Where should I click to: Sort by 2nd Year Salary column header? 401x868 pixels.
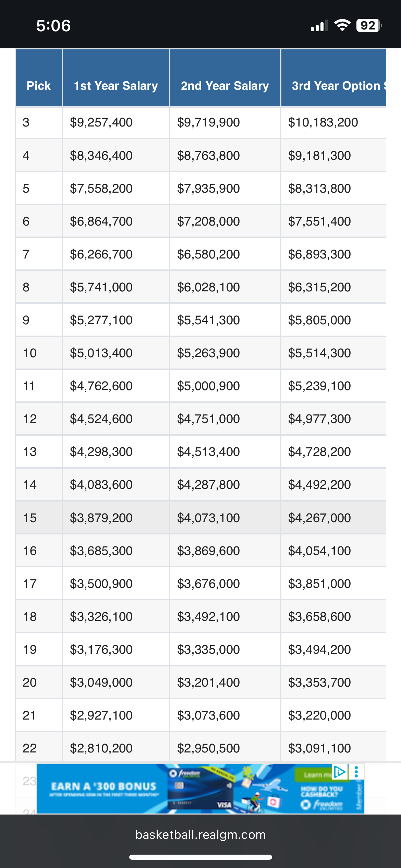225,86
